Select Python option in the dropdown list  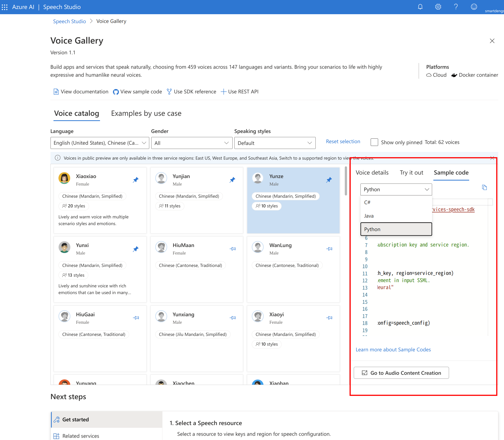coord(396,229)
